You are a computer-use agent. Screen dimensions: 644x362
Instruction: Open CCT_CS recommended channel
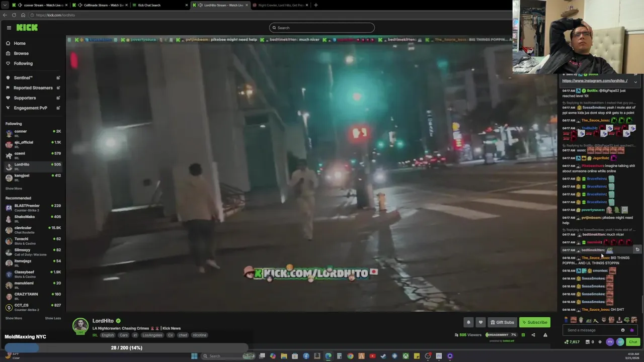(x=33, y=307)
